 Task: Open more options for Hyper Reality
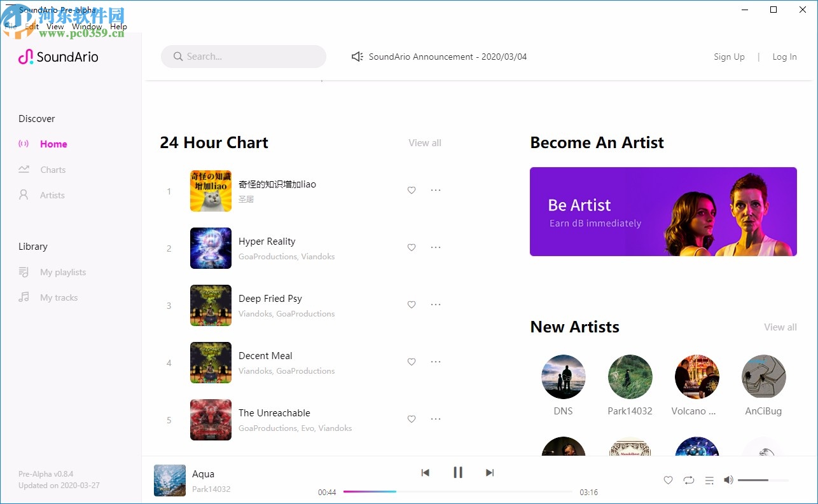[436, 247]
